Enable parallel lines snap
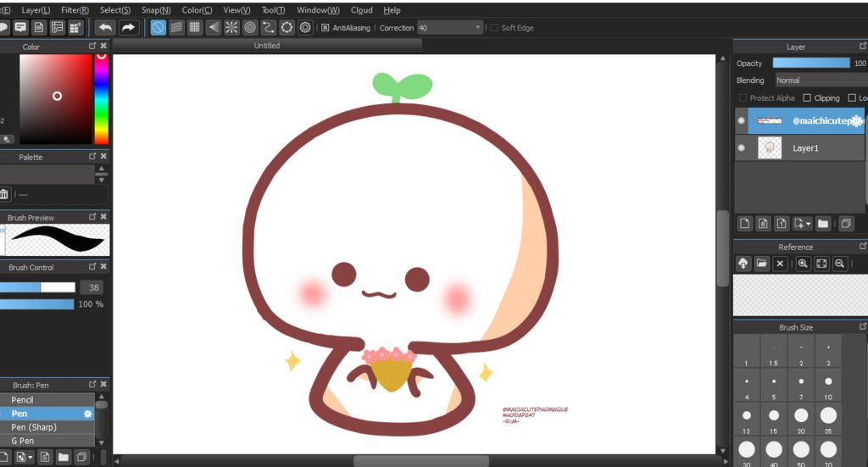 176,28
